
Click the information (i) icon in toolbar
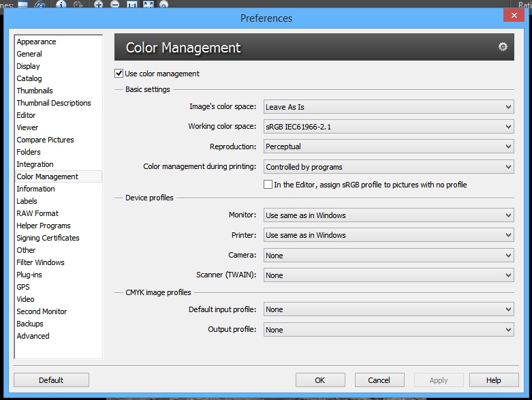(x=62, y=4)
